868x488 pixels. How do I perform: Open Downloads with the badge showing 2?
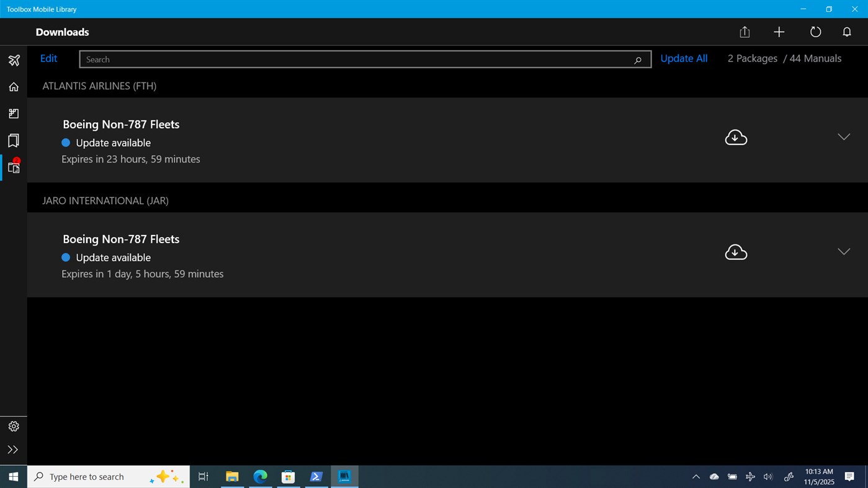(x=13, y=167)
